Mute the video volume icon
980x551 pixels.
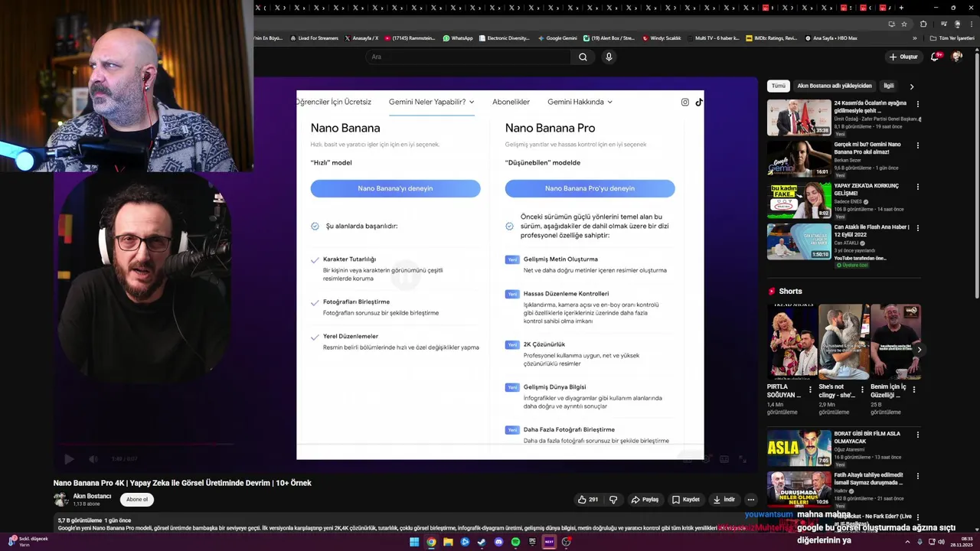93,459
